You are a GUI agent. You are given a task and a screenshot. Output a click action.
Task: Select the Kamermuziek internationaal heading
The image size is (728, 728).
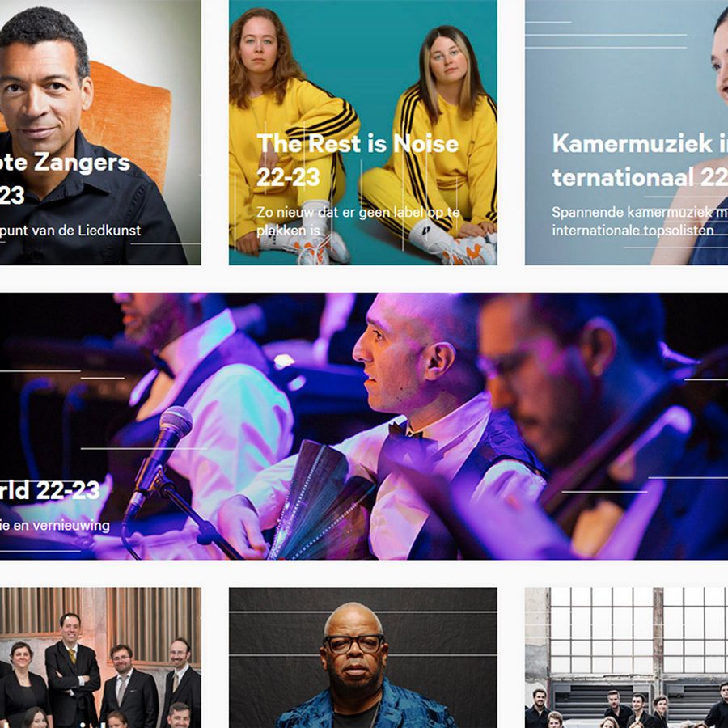[640, 160]
